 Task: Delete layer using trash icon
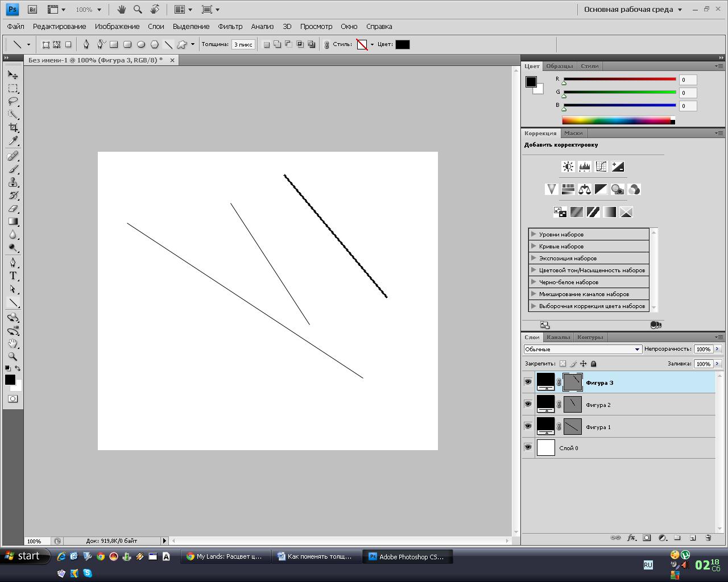[708, 538]
